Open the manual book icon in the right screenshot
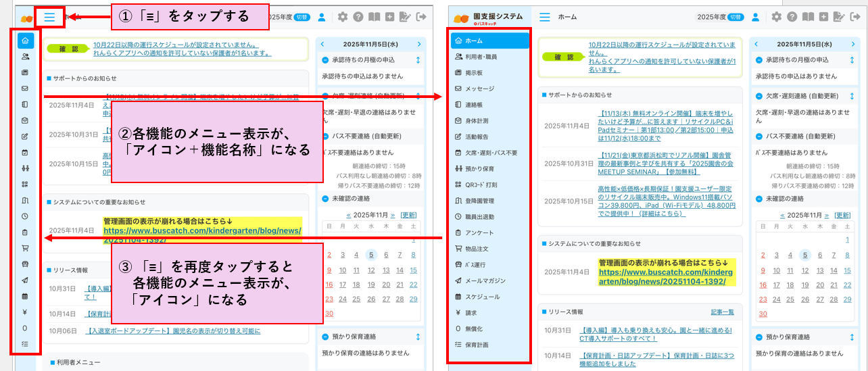Screen dimensions: 868x371 [809, 17]
